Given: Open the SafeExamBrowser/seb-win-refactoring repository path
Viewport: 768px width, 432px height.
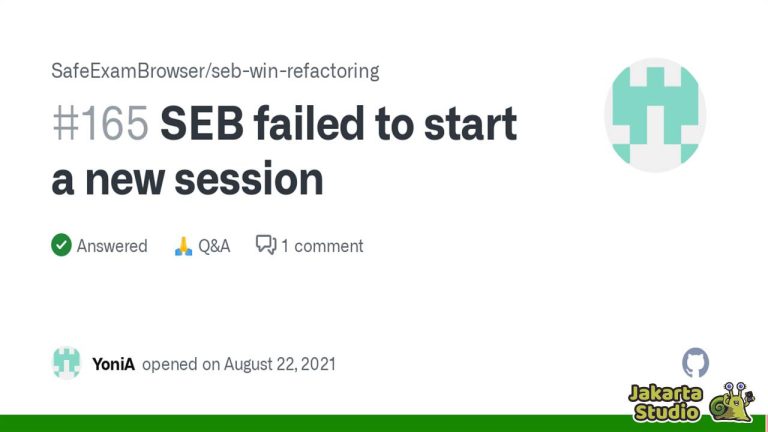Looking at the screenshot, I should 215,71.
